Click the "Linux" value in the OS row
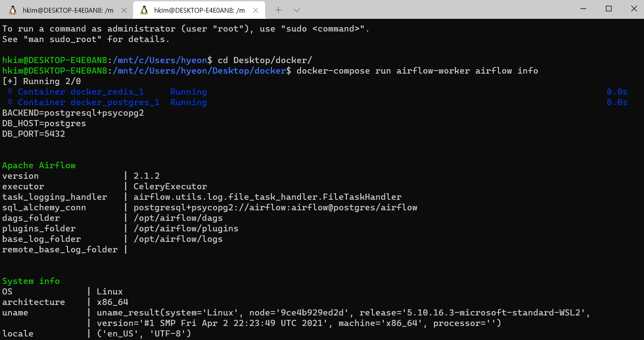 [x=110, y=292]
